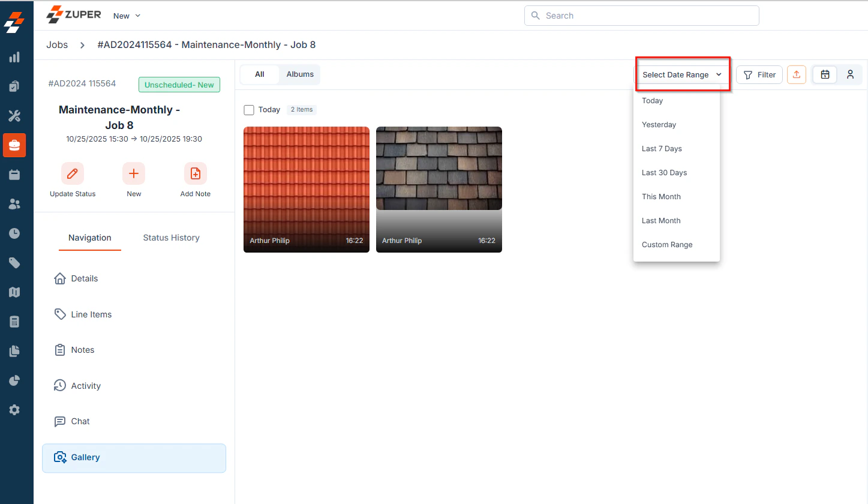Switch to group-by-date calendar view toggle
Viewport: 868px width, 504px height.
tap(825, 74)
